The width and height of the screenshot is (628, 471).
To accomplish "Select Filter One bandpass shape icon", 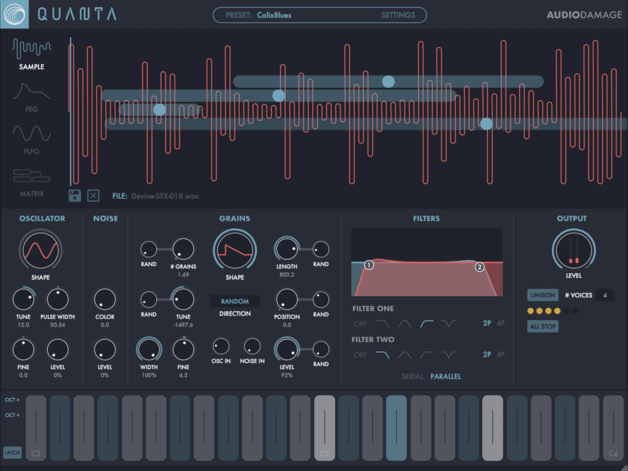I will point(405,323).
